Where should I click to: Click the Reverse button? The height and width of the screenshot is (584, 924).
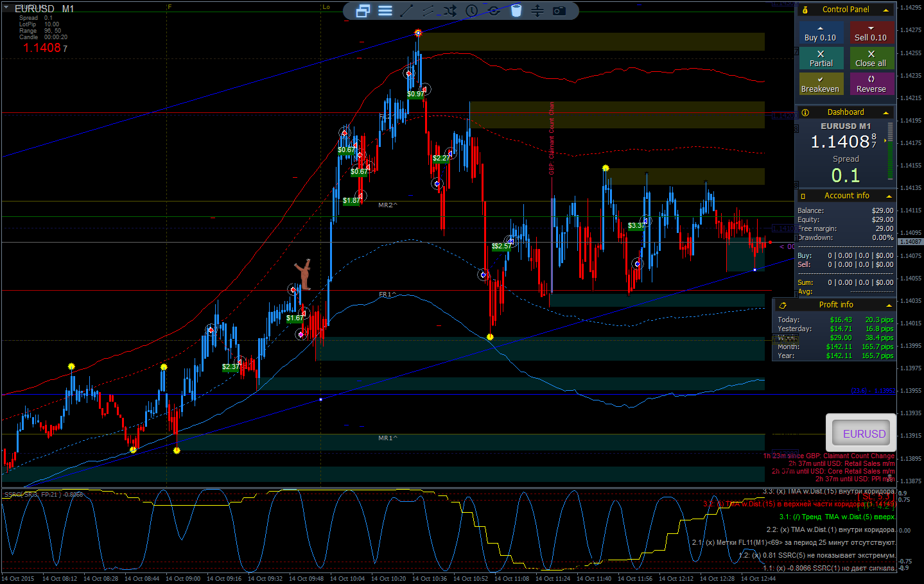871,84
